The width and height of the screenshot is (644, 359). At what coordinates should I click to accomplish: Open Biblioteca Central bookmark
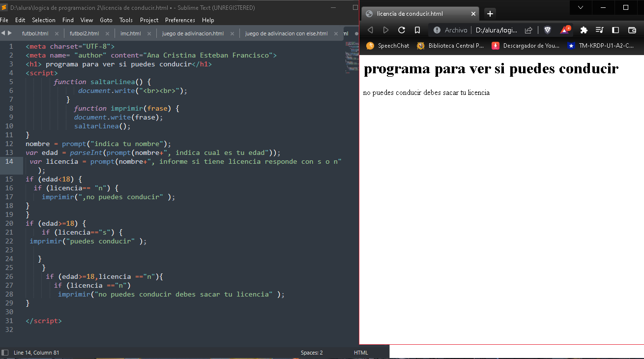[450, 46]
